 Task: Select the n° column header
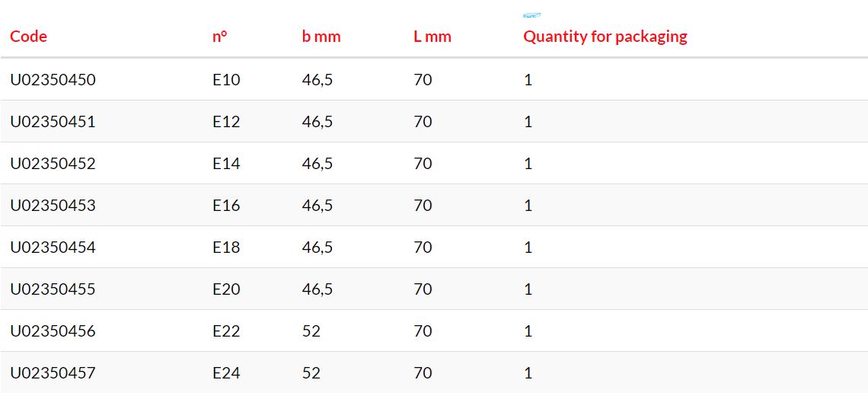[x=220, y=37]
